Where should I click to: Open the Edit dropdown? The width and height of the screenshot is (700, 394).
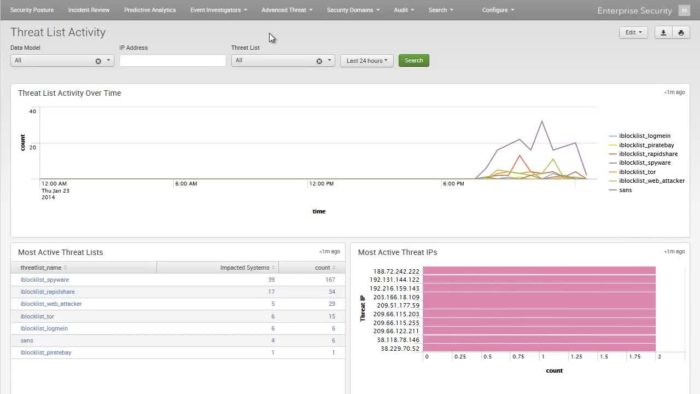(x=633, y=33)
